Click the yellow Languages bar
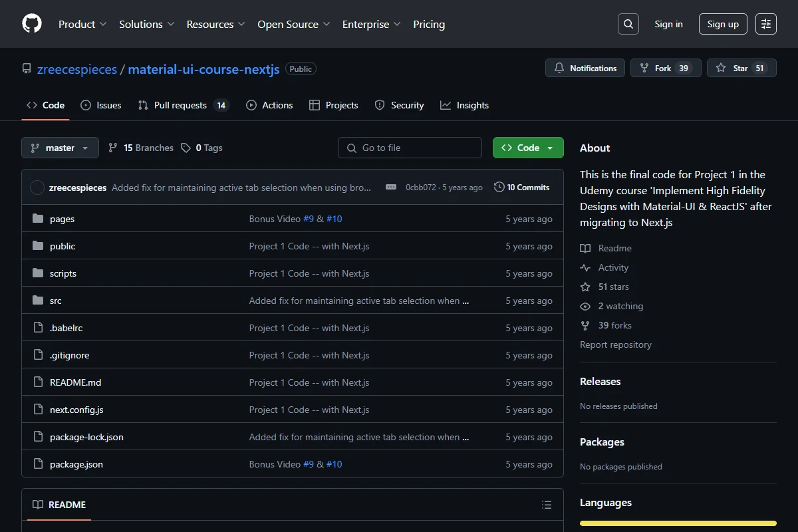The image size is (798, 532). tap(678, 523)
